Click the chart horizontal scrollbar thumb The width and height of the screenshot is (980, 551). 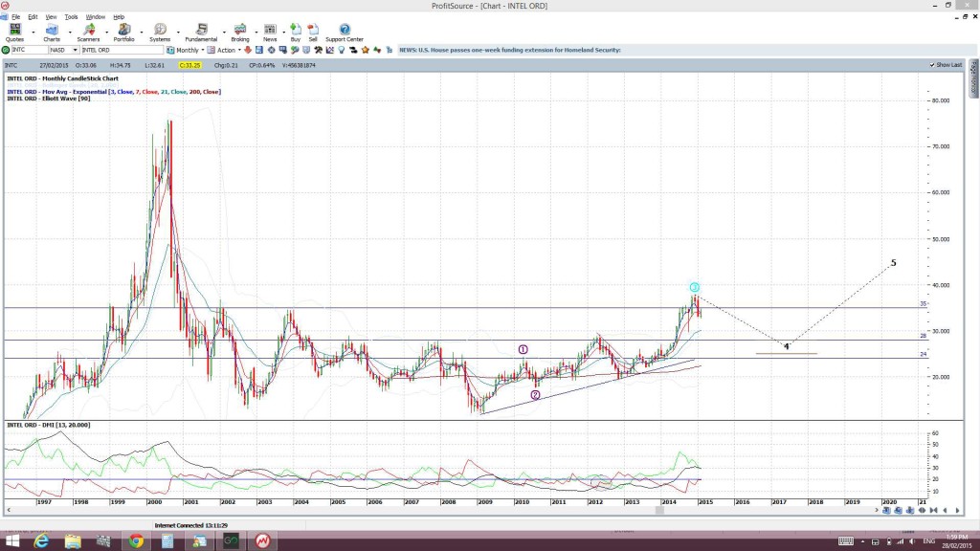click(x=659, y=510)
